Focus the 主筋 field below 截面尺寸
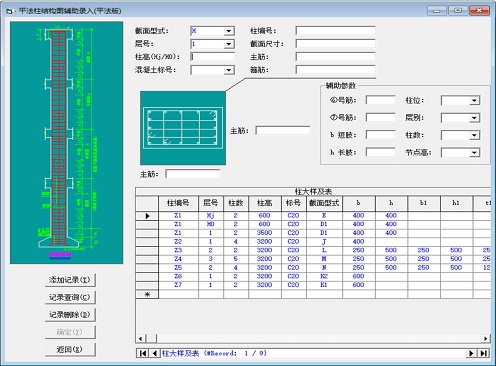Viewport: 496px width, 366px height. click(x=335, y=57)
